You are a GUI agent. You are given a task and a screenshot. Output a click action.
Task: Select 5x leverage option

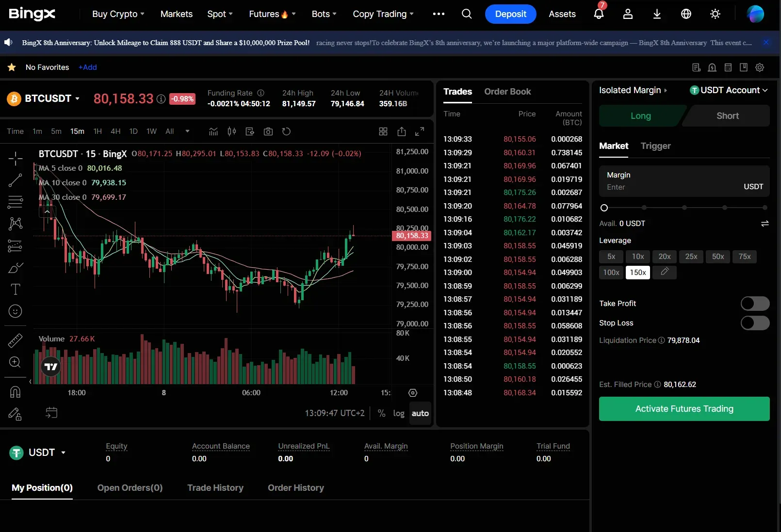(611, 257)
